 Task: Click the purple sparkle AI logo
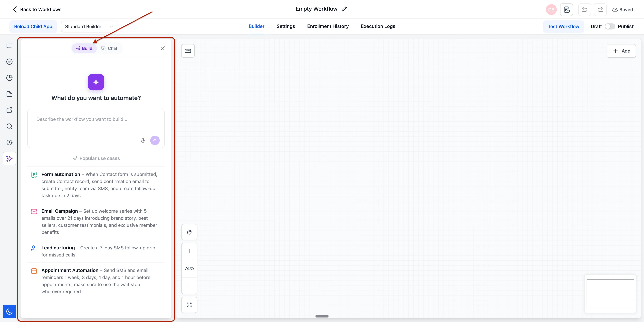point(96,82)
